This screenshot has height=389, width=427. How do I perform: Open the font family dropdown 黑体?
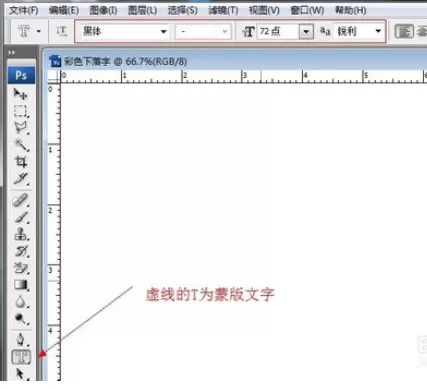(124, 31)
